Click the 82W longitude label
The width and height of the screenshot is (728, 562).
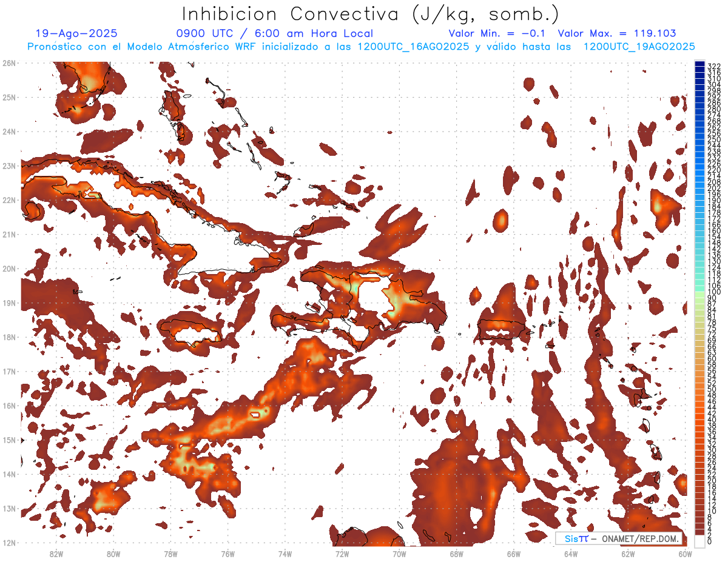point(56,554)
